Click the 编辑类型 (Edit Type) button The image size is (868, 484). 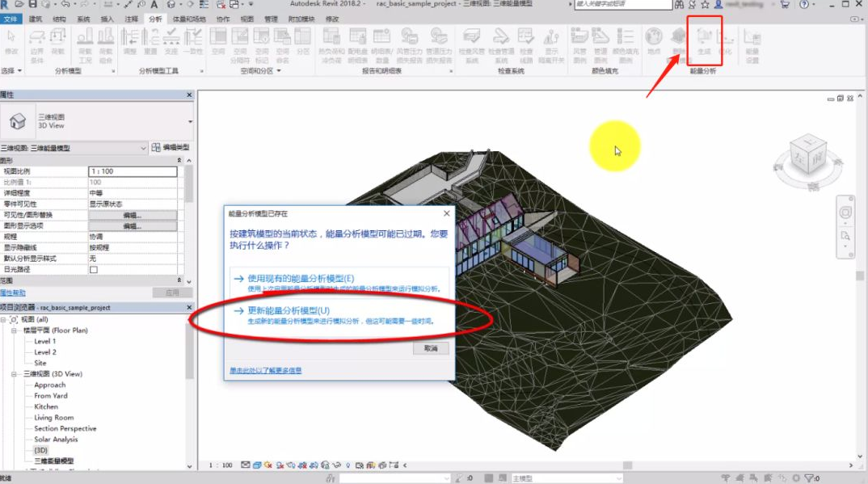171,148
